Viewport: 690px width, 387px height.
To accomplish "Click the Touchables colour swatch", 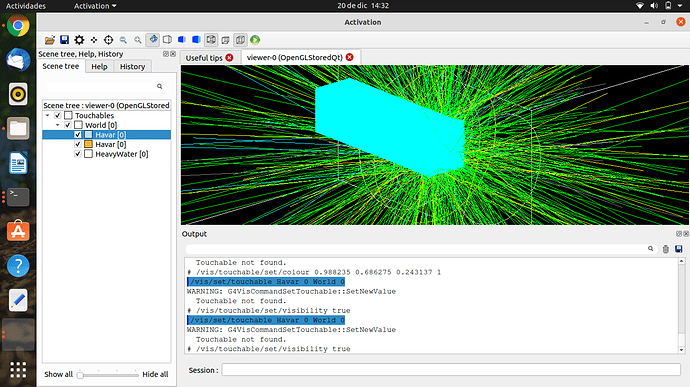I will (68, 115).
